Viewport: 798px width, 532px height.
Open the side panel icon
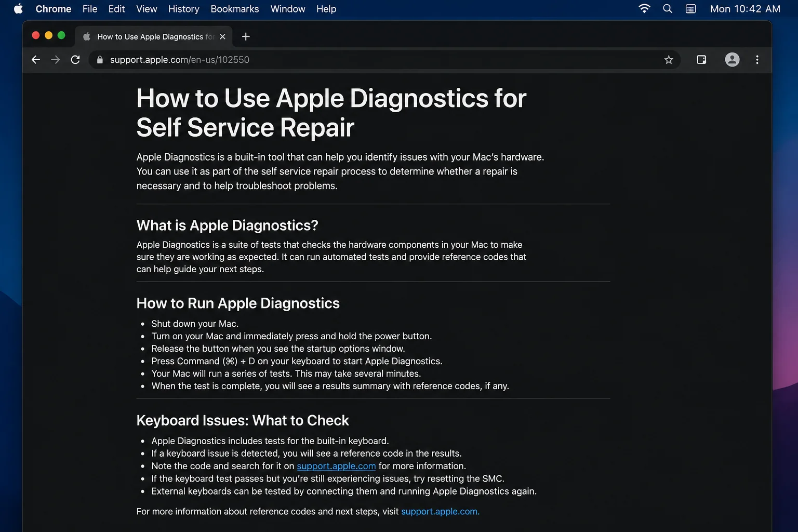pos(701,60)
